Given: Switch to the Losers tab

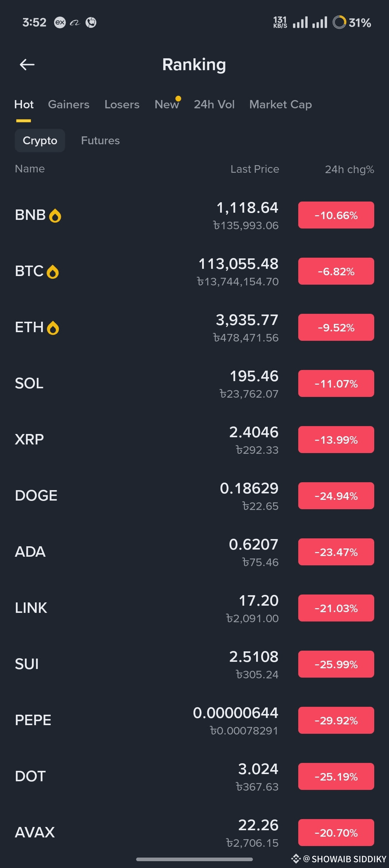Looking at the screenshot, I should point(122,104).
